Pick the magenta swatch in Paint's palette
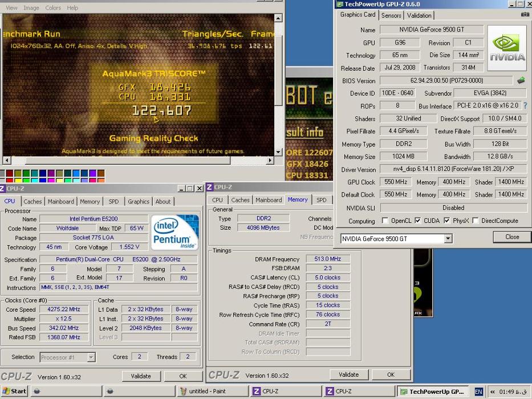This screenshot has width=532, height=399. [x=51, y=180]
